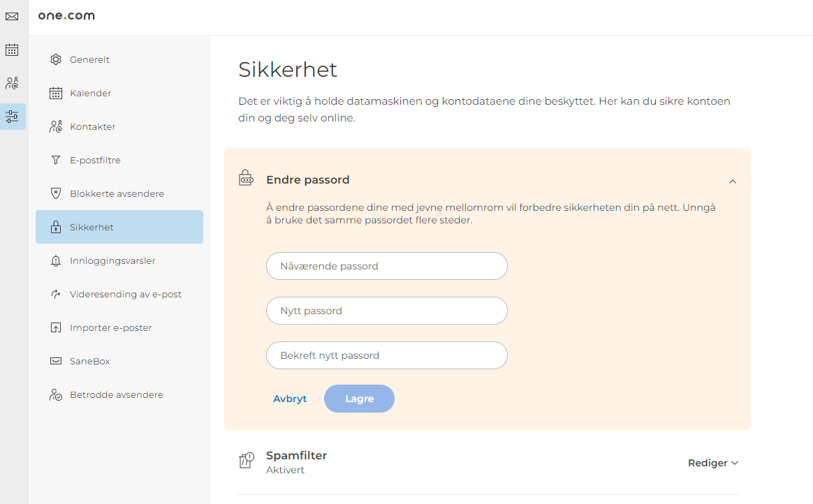Focus the Nåværende passord field
813x504 pixels.
click(x=387, y=266)
